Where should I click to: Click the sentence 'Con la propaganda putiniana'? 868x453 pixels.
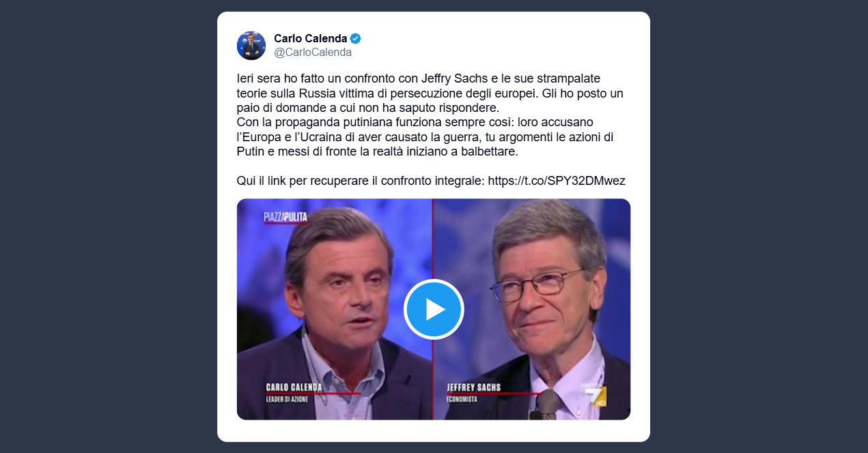click(425, 136)
